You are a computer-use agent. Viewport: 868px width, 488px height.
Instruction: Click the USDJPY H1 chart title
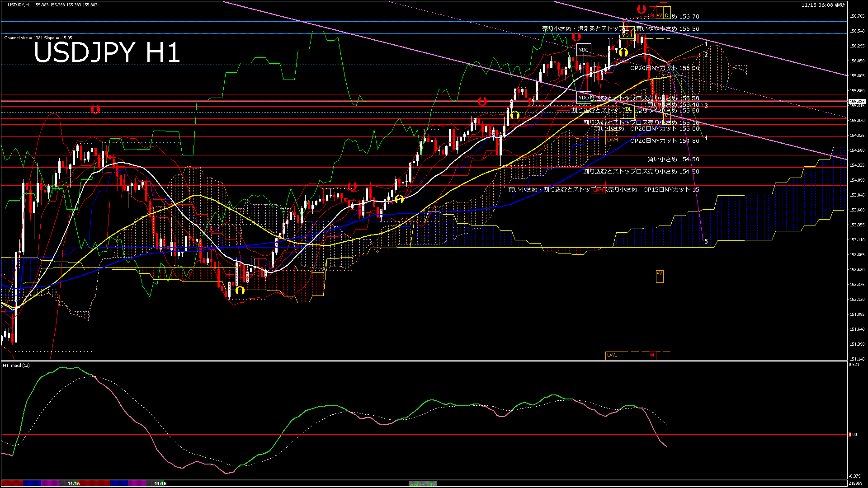click(x=107, y=52)
